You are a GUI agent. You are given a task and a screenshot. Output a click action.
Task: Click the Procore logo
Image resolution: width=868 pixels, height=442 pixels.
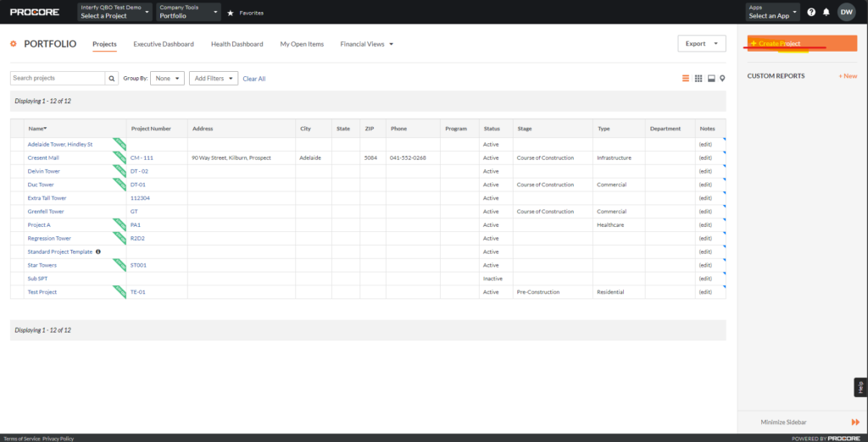pyautogui.click(x=34, y=12)
